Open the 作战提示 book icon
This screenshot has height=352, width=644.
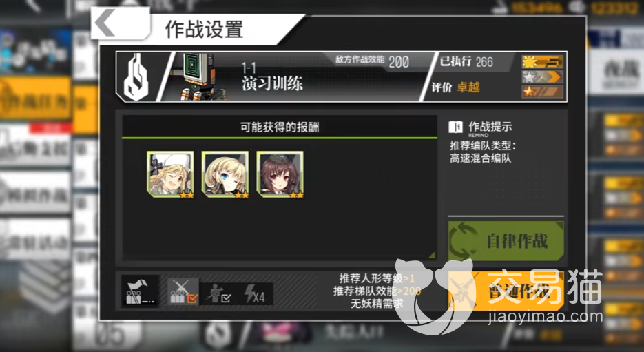[455, 127]
